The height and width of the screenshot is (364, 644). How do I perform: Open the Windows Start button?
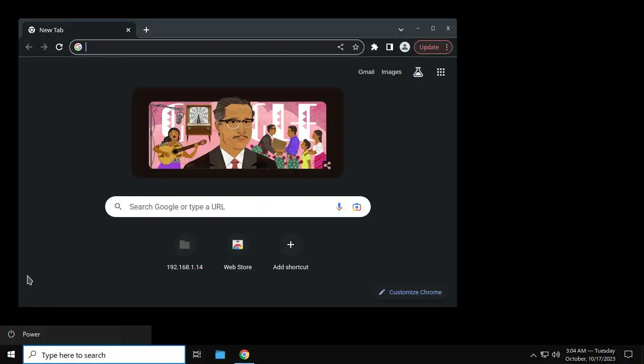[11, 355]
